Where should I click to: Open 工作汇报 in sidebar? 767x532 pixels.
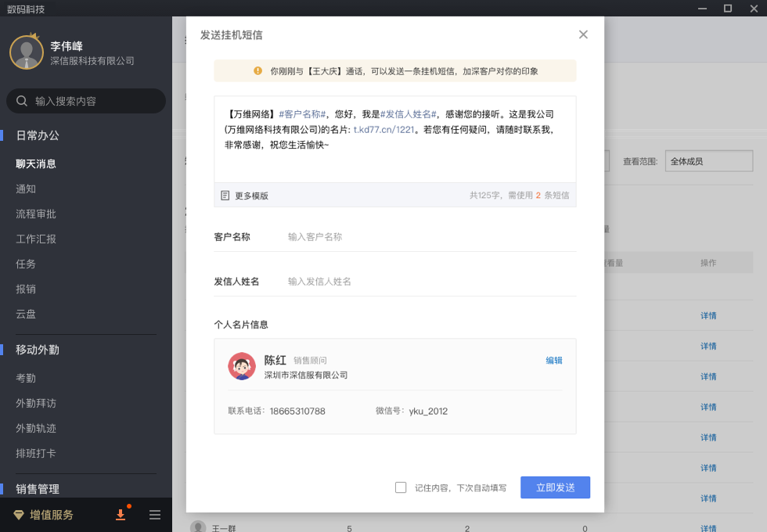(x=36, y=239)
